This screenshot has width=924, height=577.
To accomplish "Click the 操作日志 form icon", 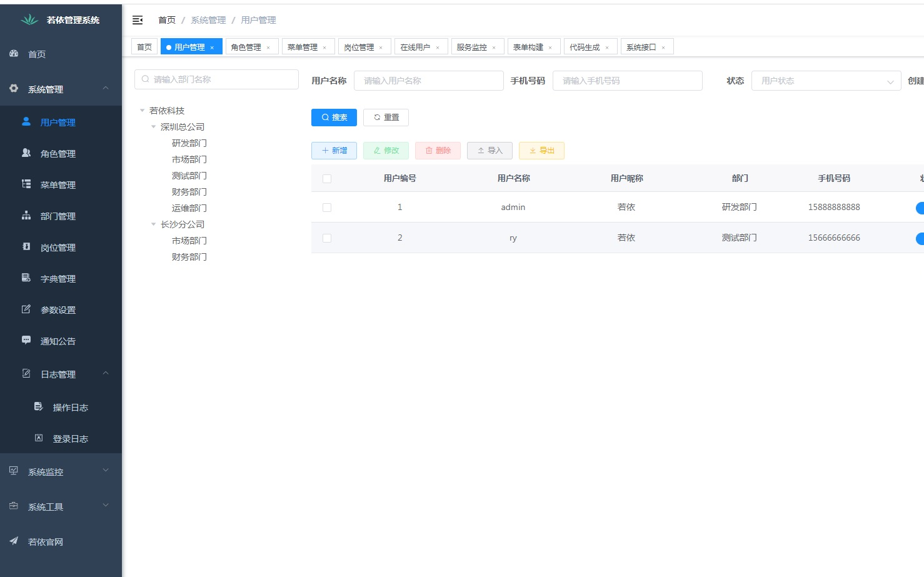I will point(39,407).
